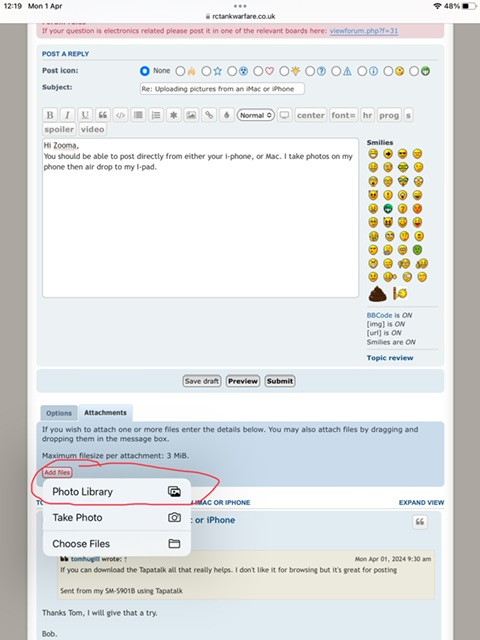Open the Add files chooser
The image size is (480, 640).
tap(57, 472)
